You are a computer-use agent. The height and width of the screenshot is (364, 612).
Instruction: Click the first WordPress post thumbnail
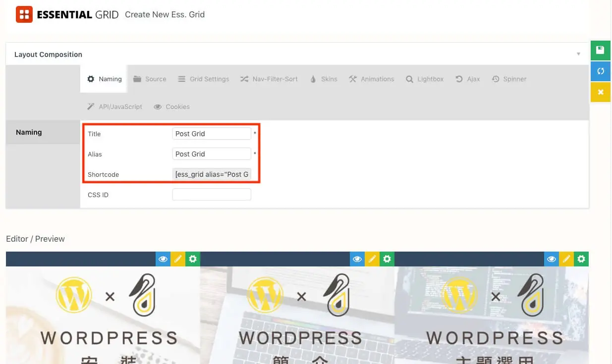(103, 315)
